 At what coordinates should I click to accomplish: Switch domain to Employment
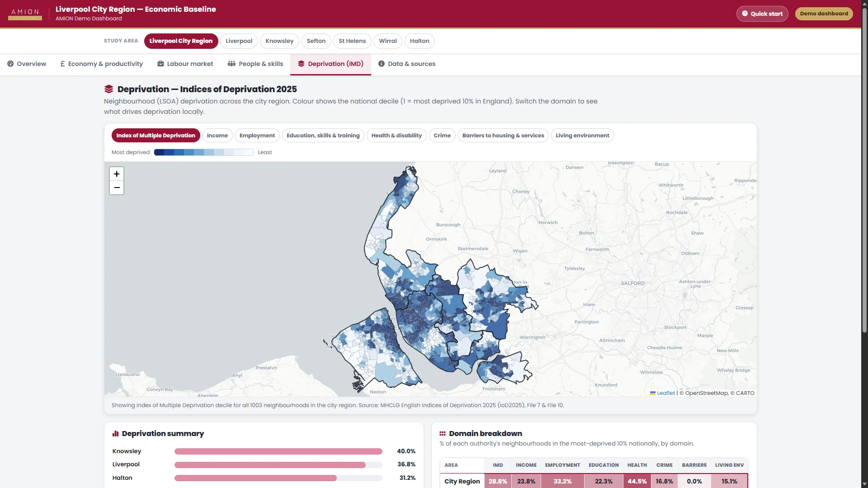click(x=257, y=136)
